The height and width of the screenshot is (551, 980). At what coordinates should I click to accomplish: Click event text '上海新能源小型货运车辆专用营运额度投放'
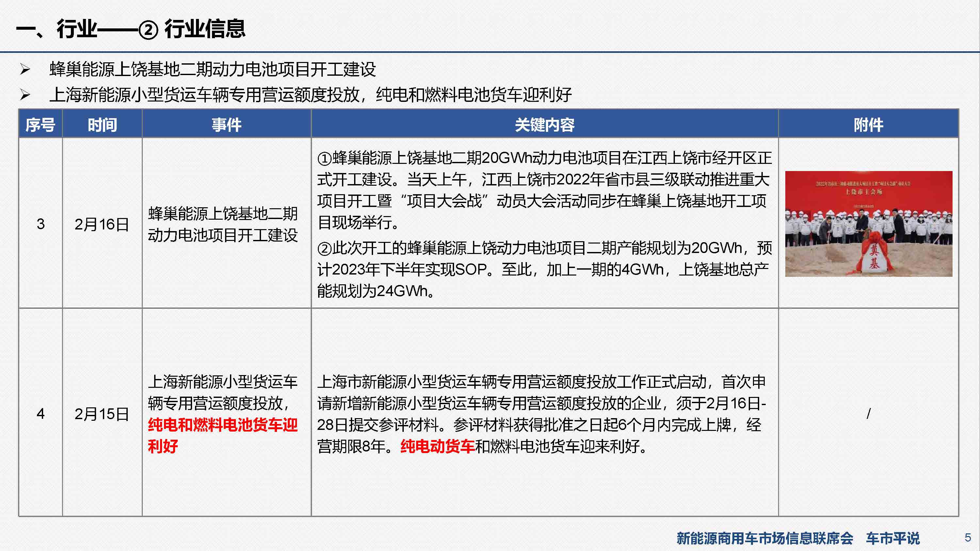point(223,392)
